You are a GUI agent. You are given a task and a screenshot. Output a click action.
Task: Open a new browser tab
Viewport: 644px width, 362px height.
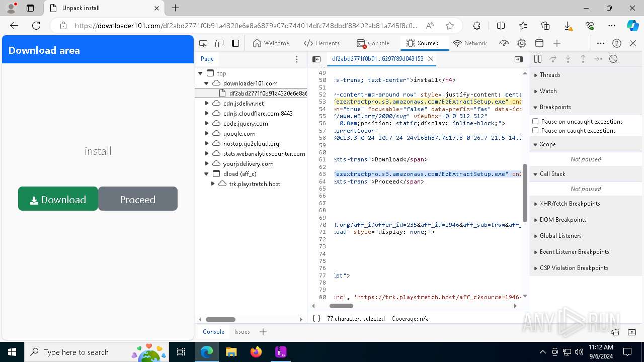pos(175,8)
